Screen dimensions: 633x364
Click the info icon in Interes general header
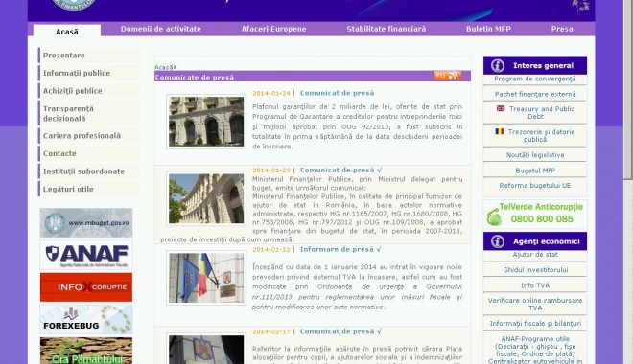tap(498, 65)
